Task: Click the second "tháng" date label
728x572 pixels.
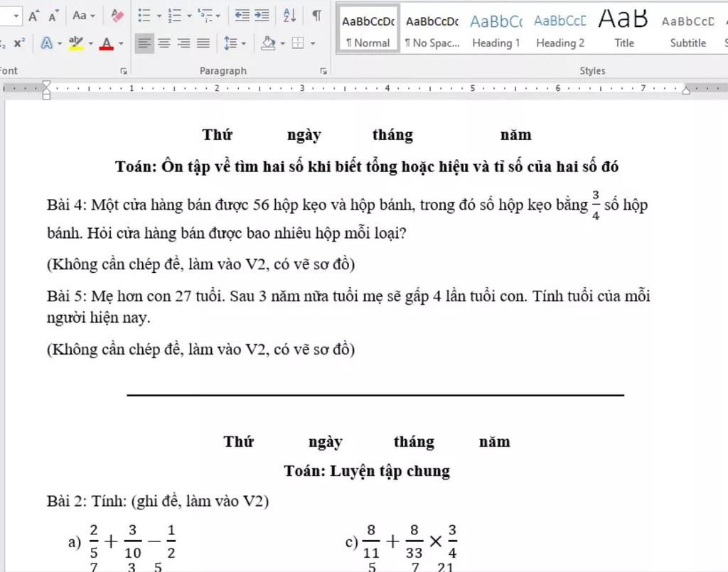Action: point(414,442)
